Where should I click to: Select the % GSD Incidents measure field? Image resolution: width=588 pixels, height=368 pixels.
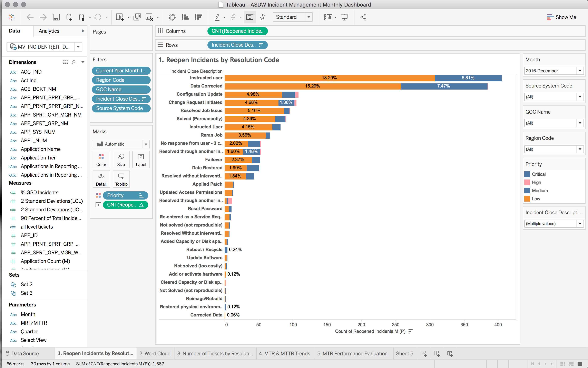[x=40, y=192]
